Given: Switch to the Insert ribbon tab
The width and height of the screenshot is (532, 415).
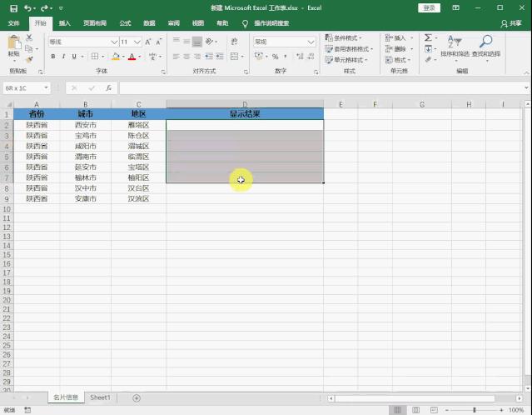Looking at the screenshot, I should [x=64, y=23].
